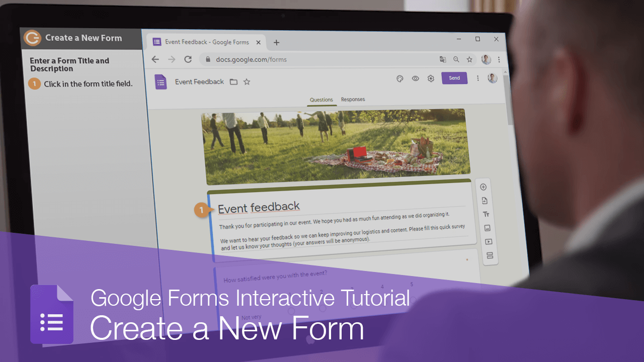644x362 pixels.
Task: Click the purple Google Forms home icon
Action: [x=160, y=82]
